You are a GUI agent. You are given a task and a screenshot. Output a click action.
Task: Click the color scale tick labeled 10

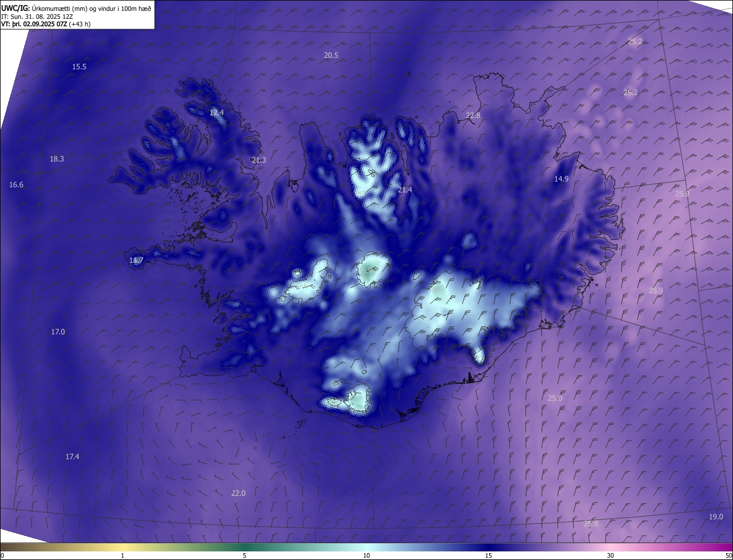point(366,555)
